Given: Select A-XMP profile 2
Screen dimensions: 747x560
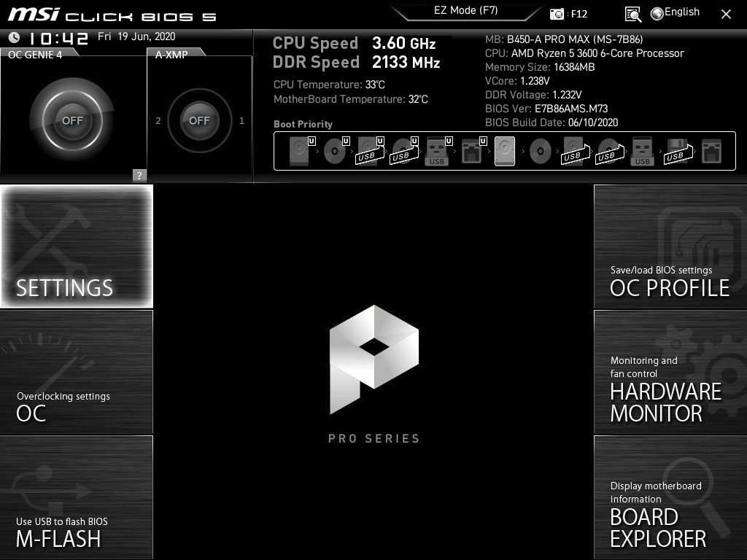Looking at the screenshot, I should [x=158, y=121].
